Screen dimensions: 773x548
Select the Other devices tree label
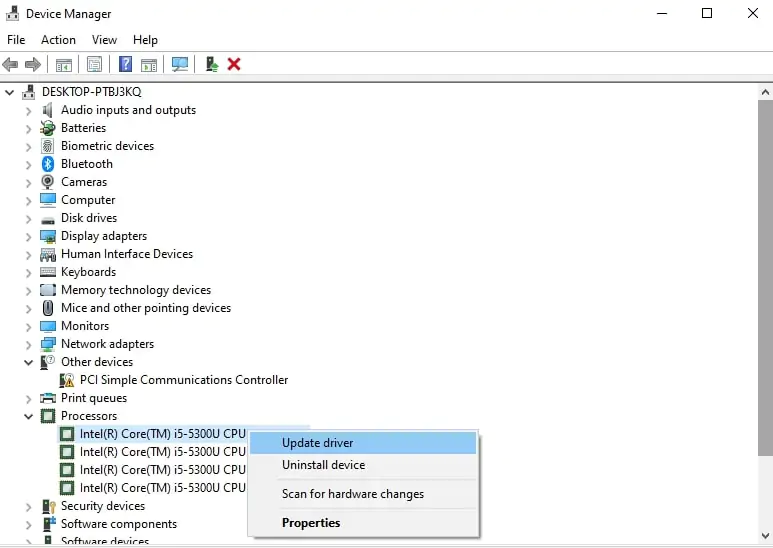point(97,362)
